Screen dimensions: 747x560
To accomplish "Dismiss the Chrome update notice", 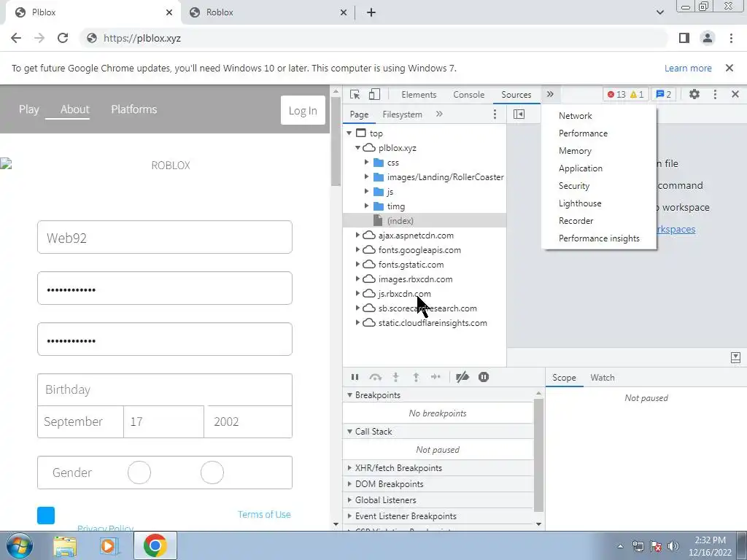I will (x=729, y=68).
